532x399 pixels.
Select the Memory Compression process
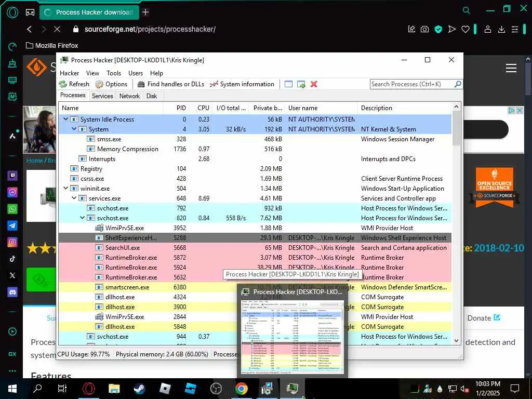(x=255, y=149)
